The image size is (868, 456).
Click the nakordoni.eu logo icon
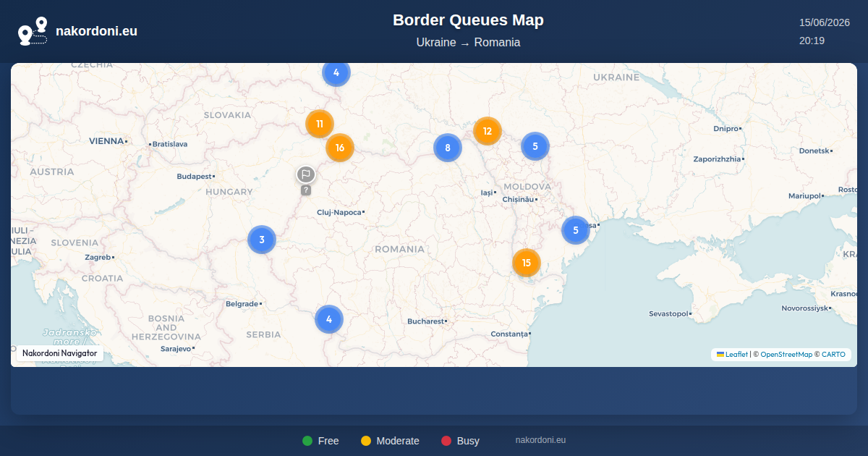coord(33,31)
